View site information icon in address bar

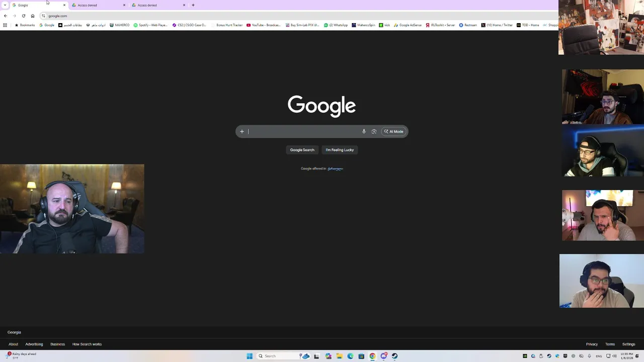coord(43,16)
